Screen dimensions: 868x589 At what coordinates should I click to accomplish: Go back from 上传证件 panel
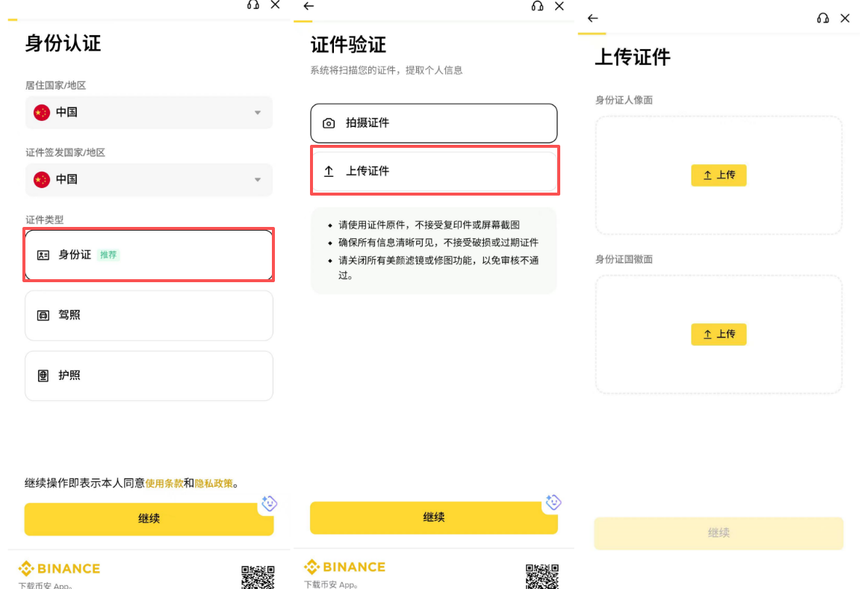tap(593, 18)
